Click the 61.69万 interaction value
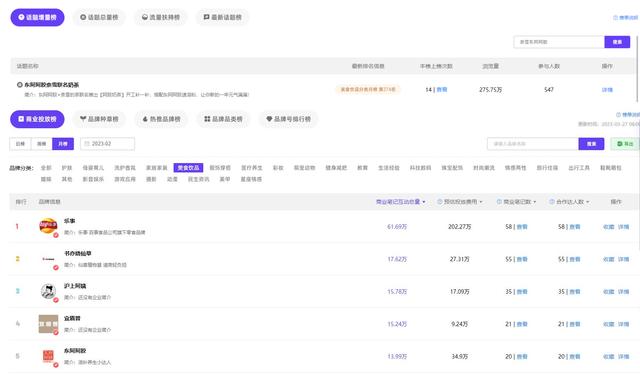The width and height of the screenshot is (640, 375). [x=397, y=227]
